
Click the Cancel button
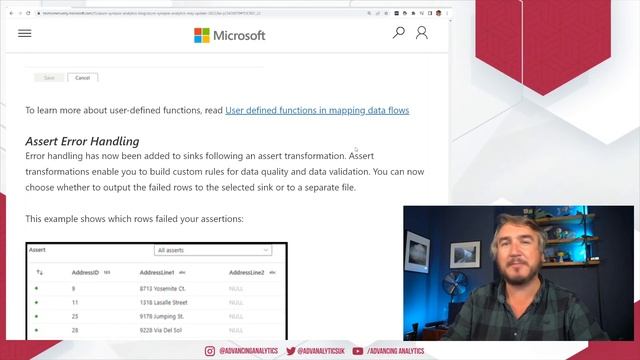click(82, 78)
